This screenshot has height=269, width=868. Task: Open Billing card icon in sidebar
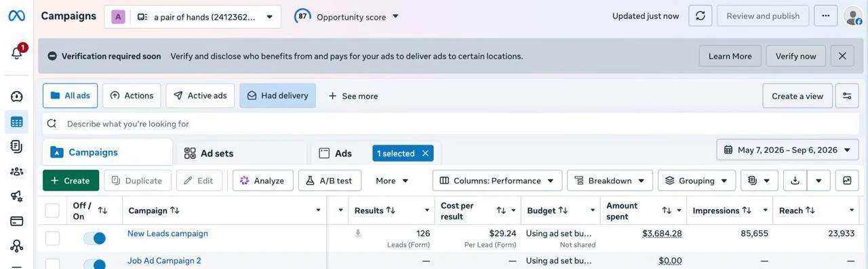17,221
